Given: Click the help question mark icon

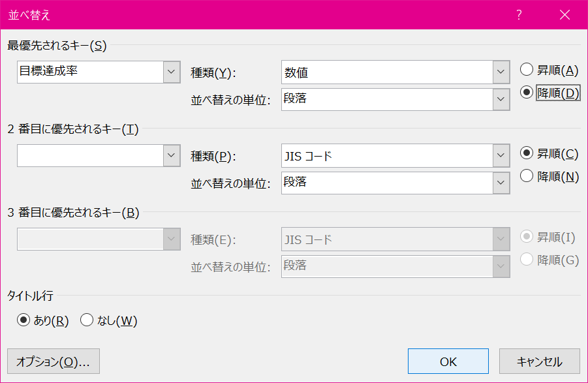Looking at the screenshot, I should pyautogui.click(x=519, y=15).
